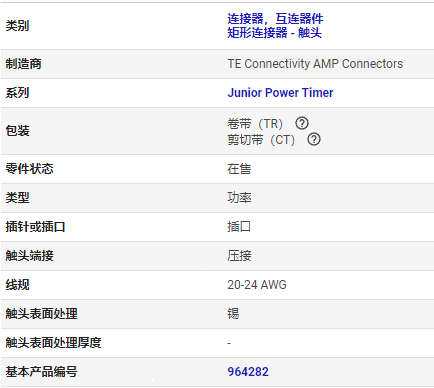Select the 锡 contact finish value
Viewport: 434px width, 388px height.
233,314
